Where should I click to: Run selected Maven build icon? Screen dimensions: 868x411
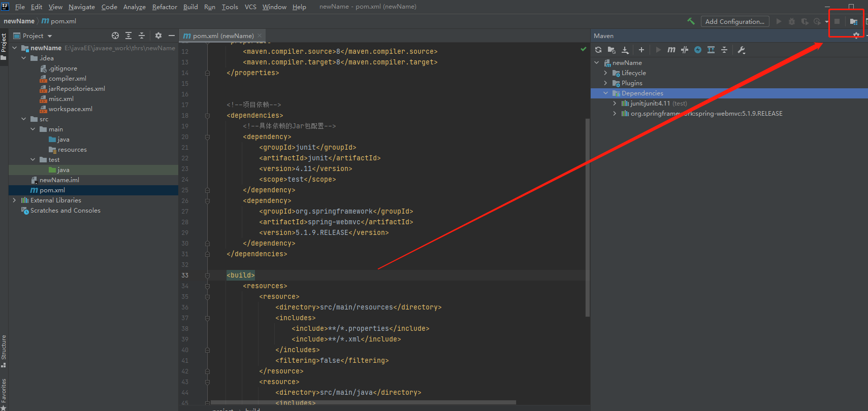click(658, 50)
